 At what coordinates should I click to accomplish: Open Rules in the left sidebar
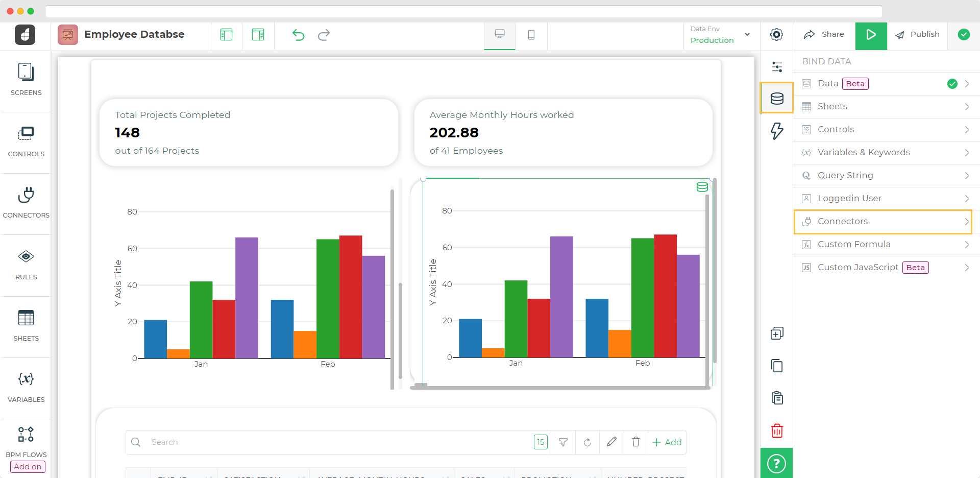26,265
